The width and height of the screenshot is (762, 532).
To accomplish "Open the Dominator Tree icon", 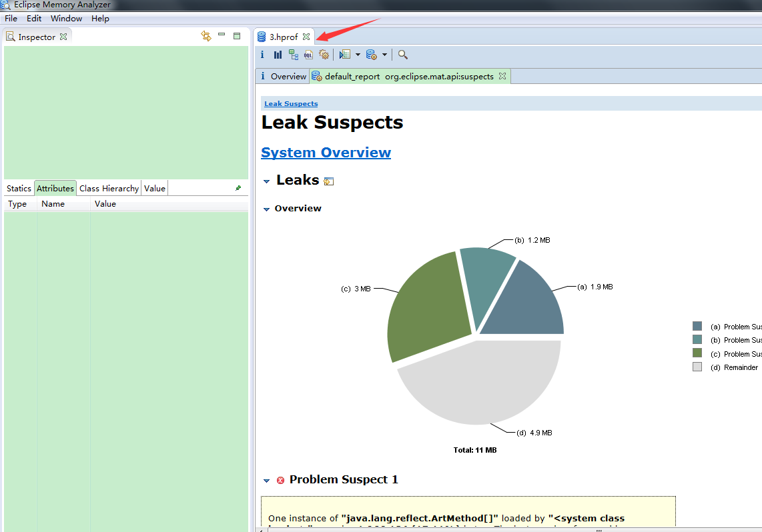I will tap(293, 55).
